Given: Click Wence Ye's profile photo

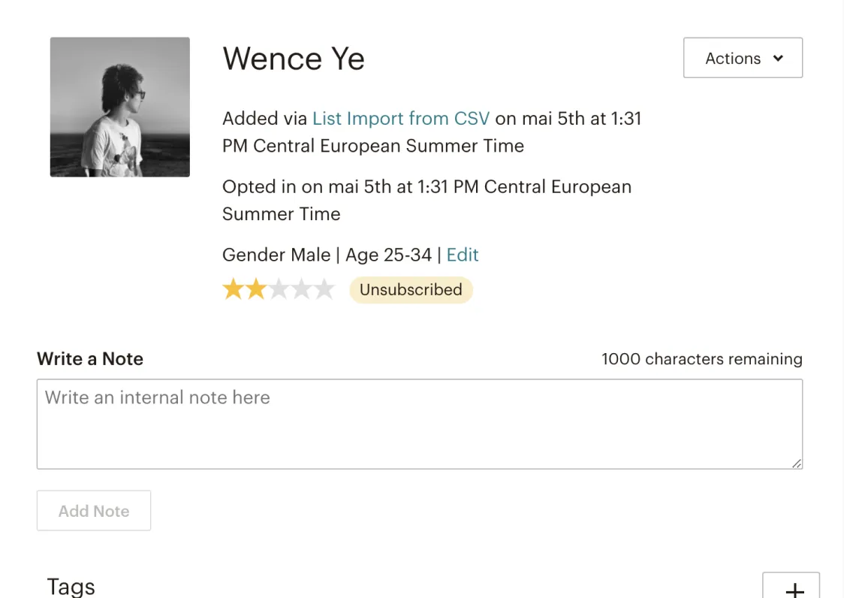Looking at the screenshot, I should pos(120,107).
